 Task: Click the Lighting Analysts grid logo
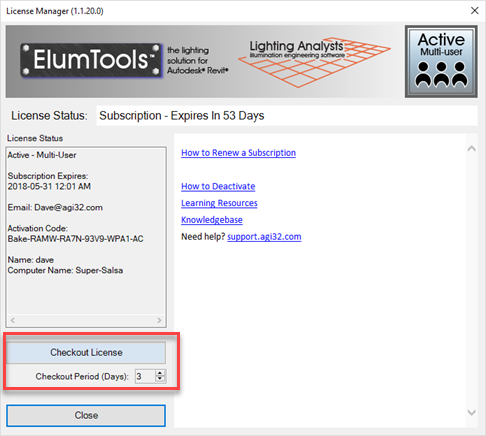pyautogui.click(x=314, y=62)
